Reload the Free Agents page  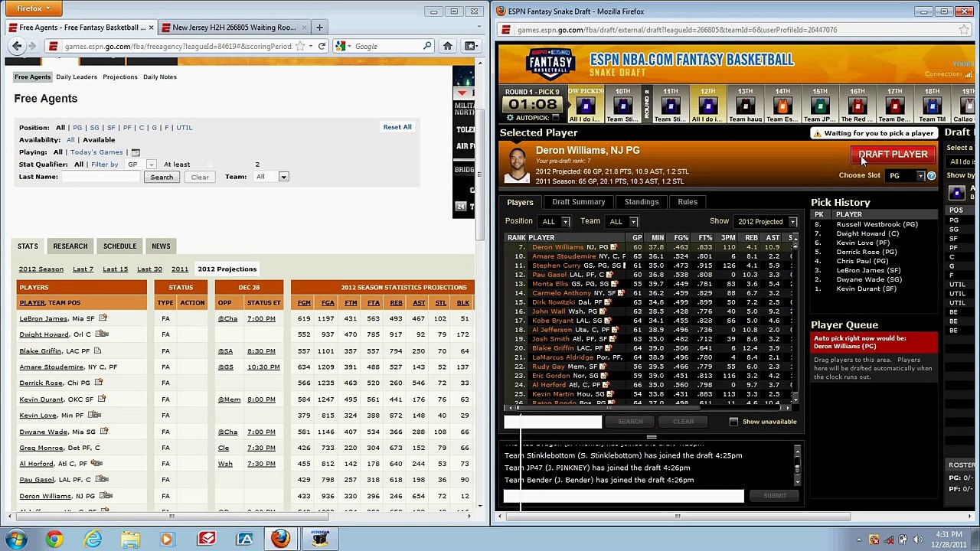[322, 46]
